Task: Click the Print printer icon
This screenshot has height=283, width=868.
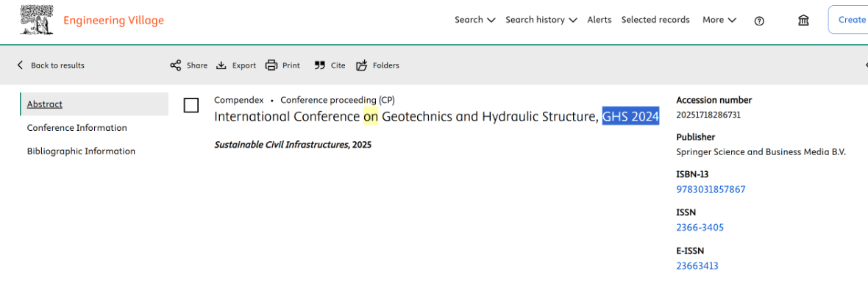Action: pos(271,65)
